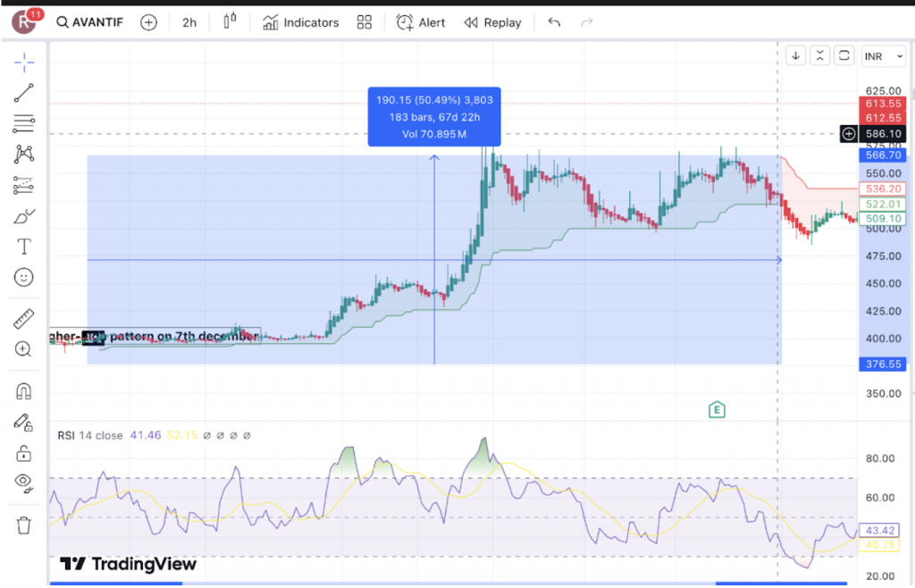The height and width of the screenshot is (588, 915).
Task: Open the indicator templates grid menu
Action: click(364, 22)
